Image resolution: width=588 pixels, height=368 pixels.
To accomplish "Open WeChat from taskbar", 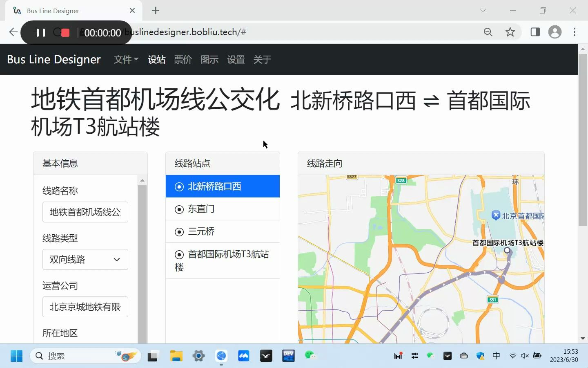I will point(311,355).
